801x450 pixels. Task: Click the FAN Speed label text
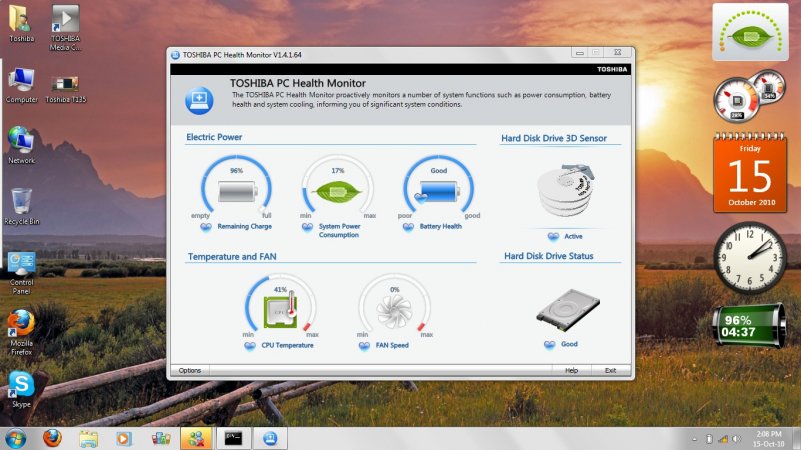point(392,345)
